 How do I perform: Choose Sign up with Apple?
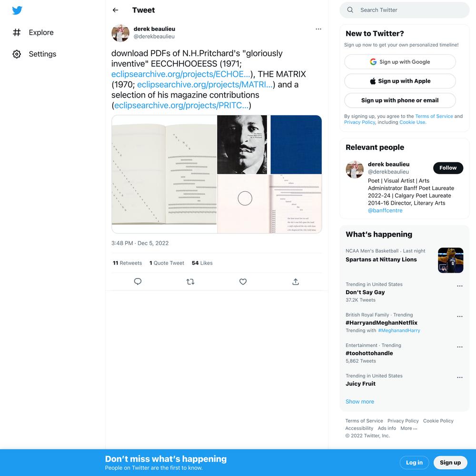tap(400, 81)
